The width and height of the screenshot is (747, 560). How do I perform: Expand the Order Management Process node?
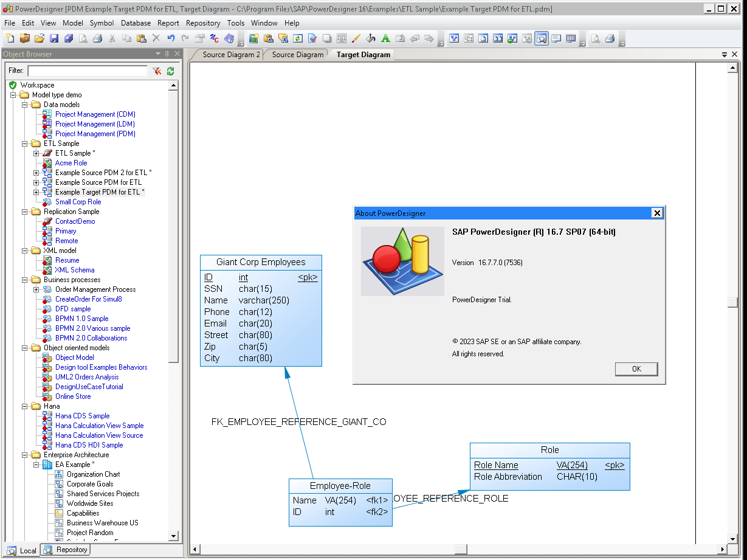36,289
